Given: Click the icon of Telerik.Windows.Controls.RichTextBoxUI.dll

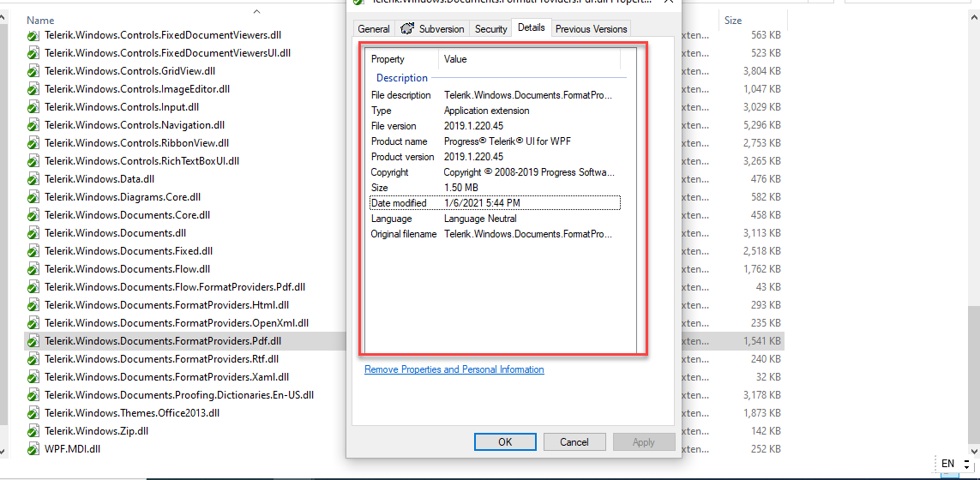Looking at the screenshot, I should click(33, 161).
